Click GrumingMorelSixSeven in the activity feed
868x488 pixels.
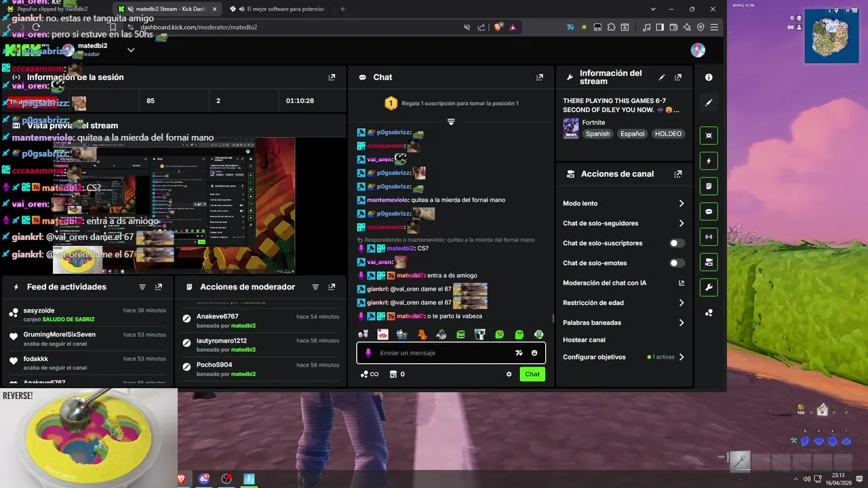tap(60, 335)
